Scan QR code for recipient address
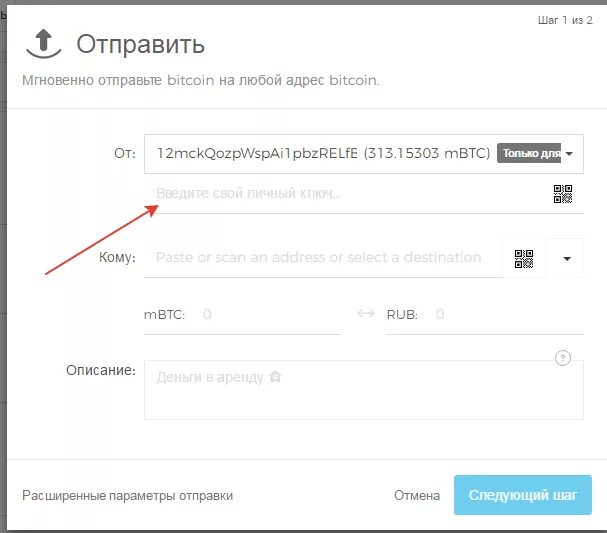The height and width of the screenshot is (533, 607). tap(524, 259)
